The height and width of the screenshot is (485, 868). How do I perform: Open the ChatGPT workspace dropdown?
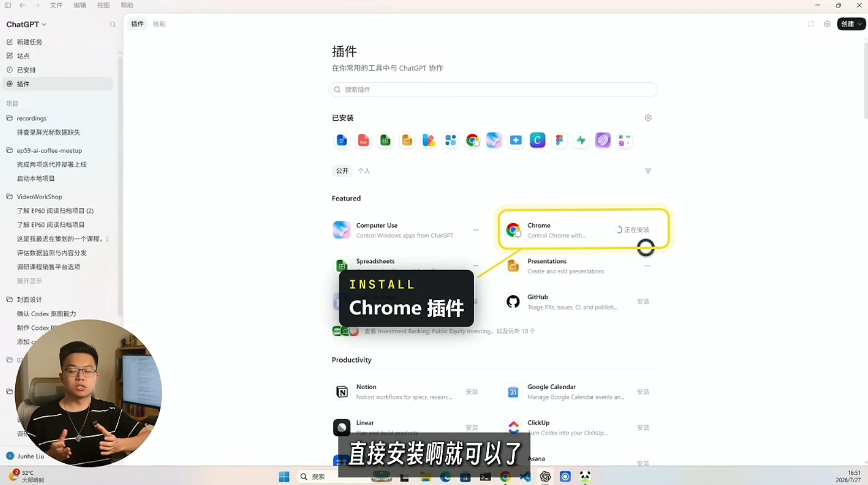(26, 24)
